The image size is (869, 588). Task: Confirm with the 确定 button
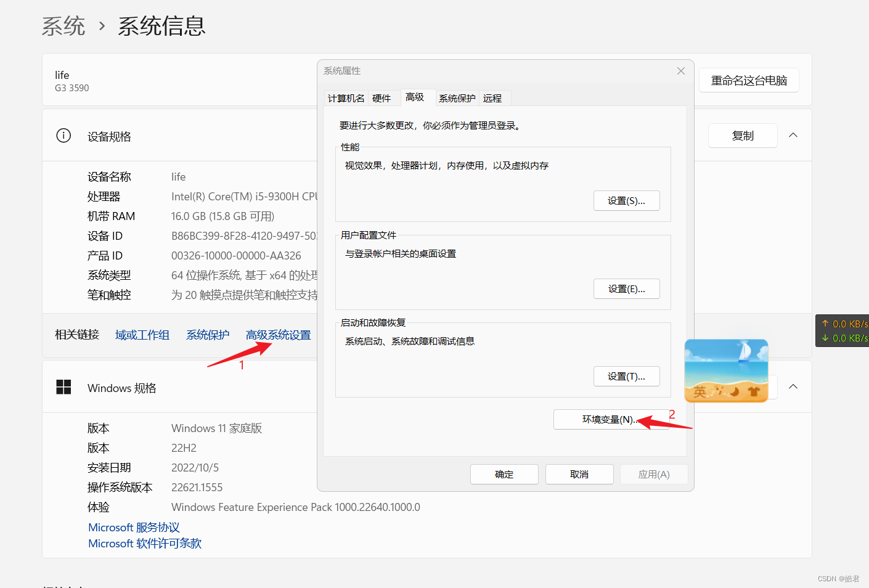pyautogui.click(x=504, y=475)
